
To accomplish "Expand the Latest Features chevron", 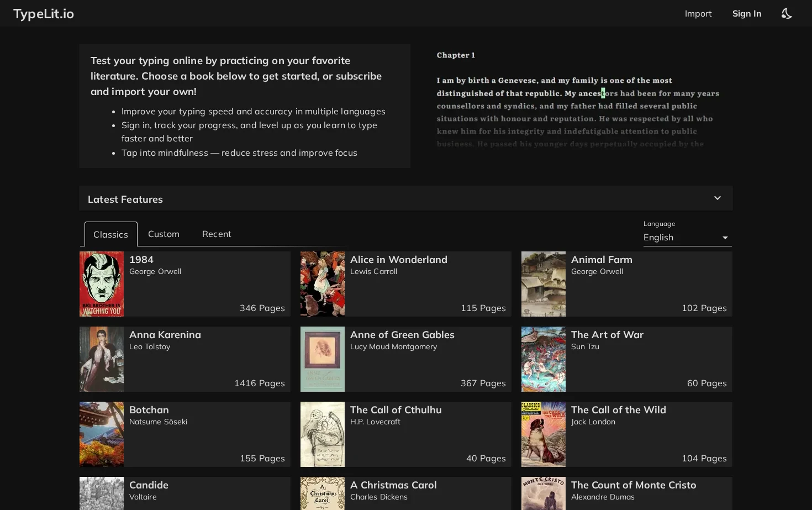I will click(x=718, y=198).
